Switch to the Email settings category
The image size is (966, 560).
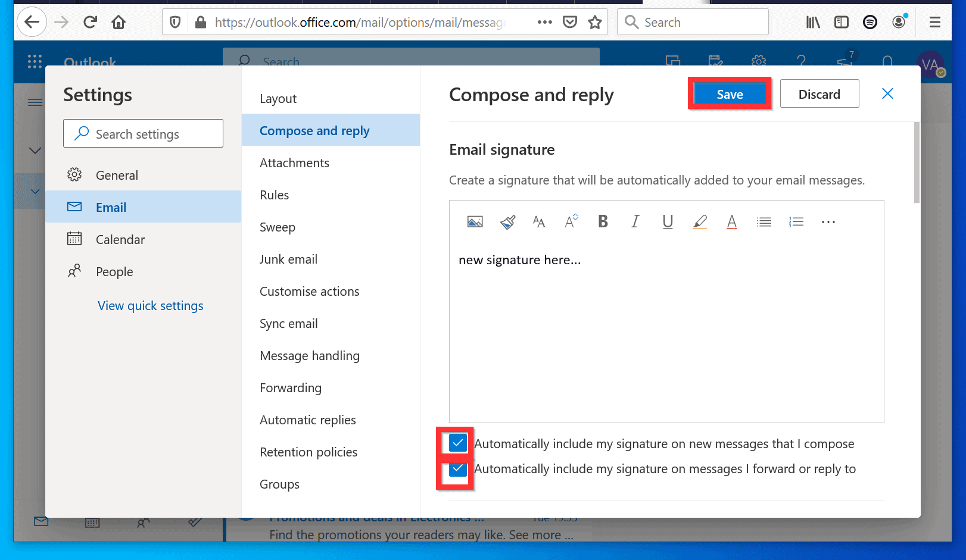pos(111,207)
